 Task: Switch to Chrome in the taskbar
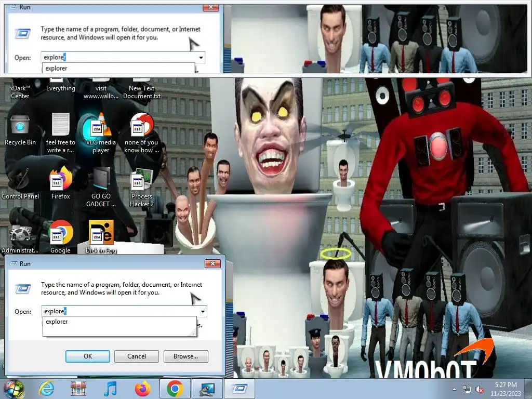[x=175, y=389]
